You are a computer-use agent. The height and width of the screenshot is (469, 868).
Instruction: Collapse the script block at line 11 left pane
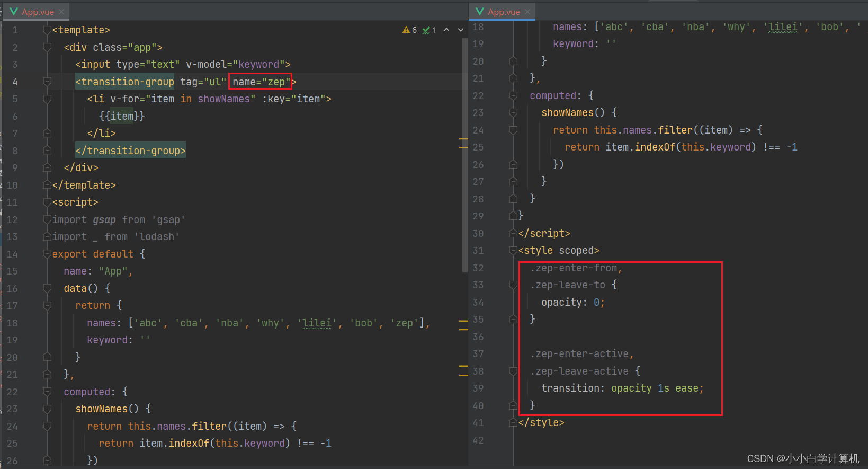point(47,202)
